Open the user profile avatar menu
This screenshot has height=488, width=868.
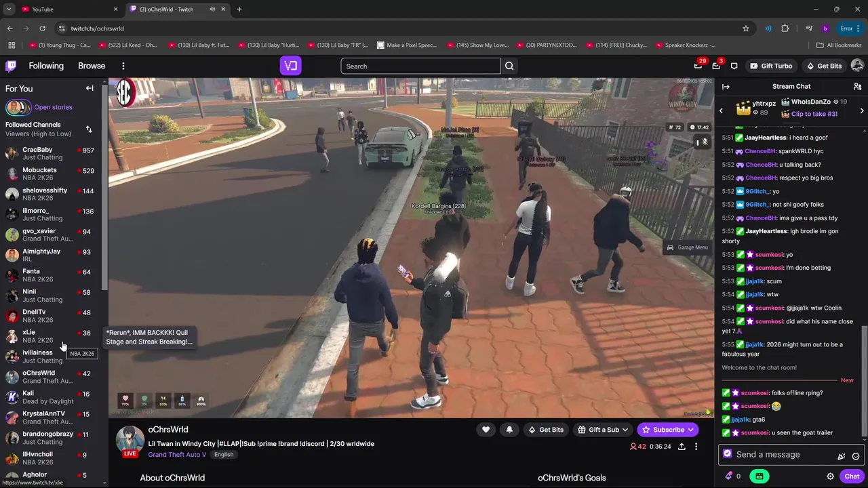tap(857, 66)
